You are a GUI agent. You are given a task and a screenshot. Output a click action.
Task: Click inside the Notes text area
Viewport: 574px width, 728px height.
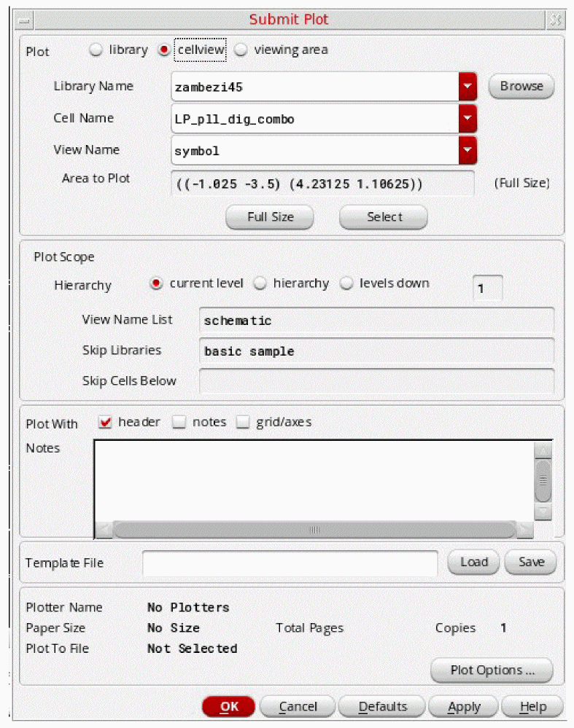click(x=314, y=480)
